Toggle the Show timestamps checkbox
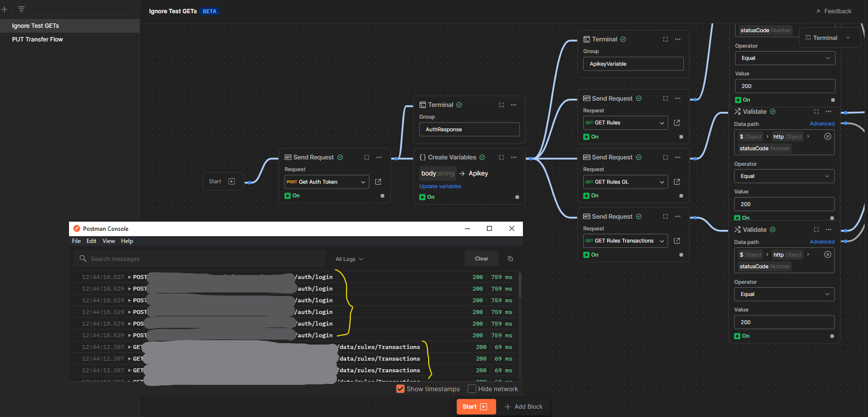 400,389
